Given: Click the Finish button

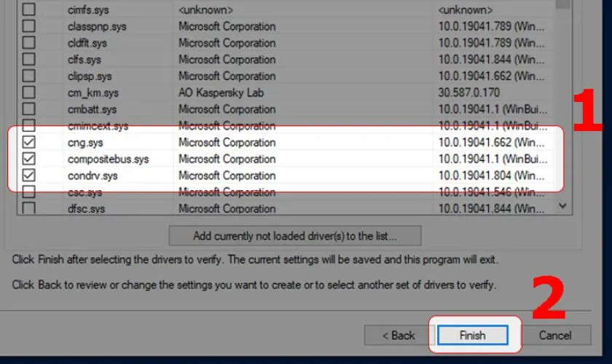Looking at the screenshot, I should [472, 336].
